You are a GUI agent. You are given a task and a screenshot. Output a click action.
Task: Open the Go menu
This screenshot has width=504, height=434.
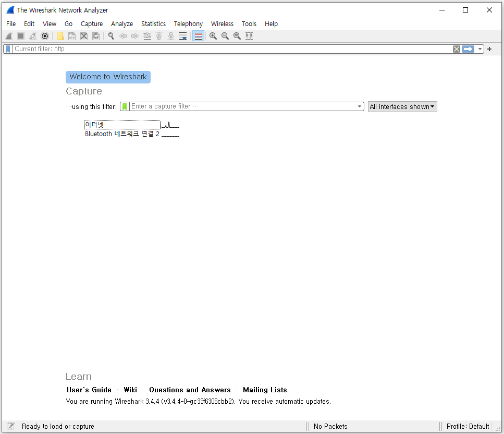tap(68, 24)
